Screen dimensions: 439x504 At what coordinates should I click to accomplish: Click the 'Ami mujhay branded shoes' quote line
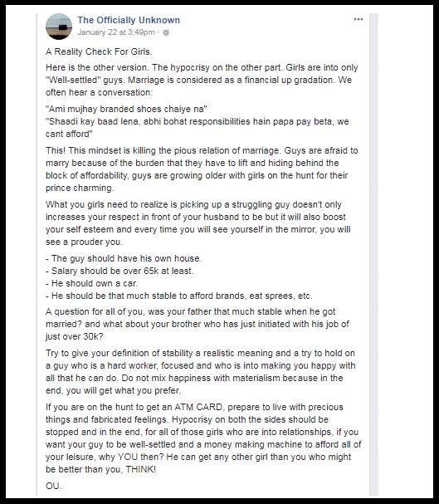126,109
